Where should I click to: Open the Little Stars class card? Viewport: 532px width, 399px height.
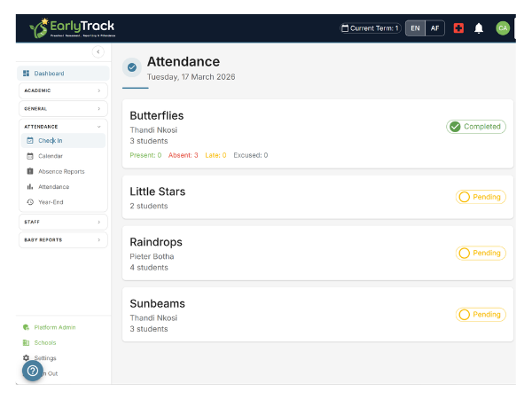[x=317, y=197]
